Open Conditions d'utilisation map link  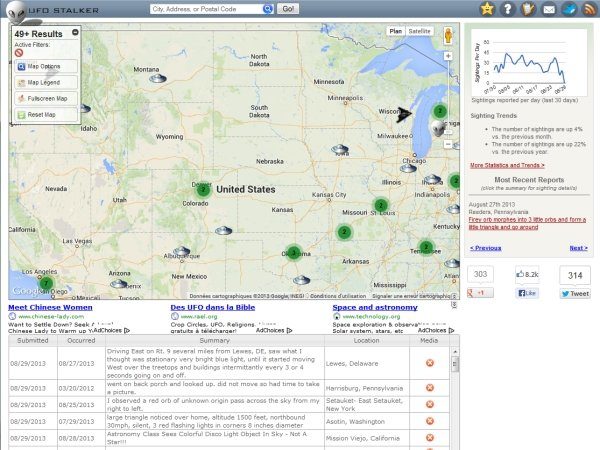tap(338, 296)
